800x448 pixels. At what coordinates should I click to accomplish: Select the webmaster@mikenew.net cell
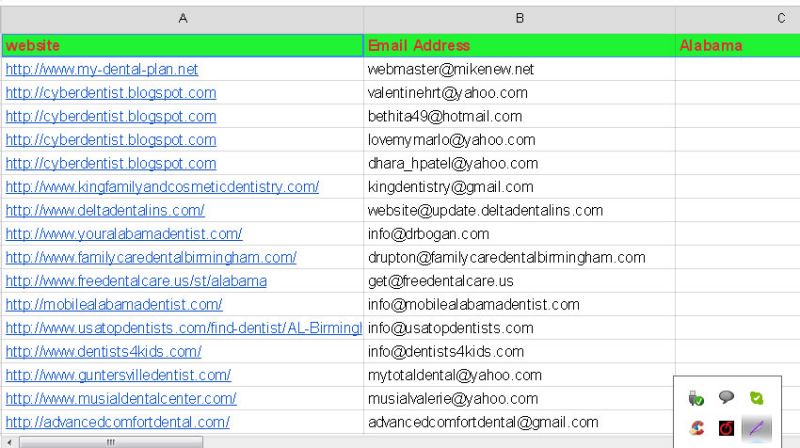coord(519,69)
